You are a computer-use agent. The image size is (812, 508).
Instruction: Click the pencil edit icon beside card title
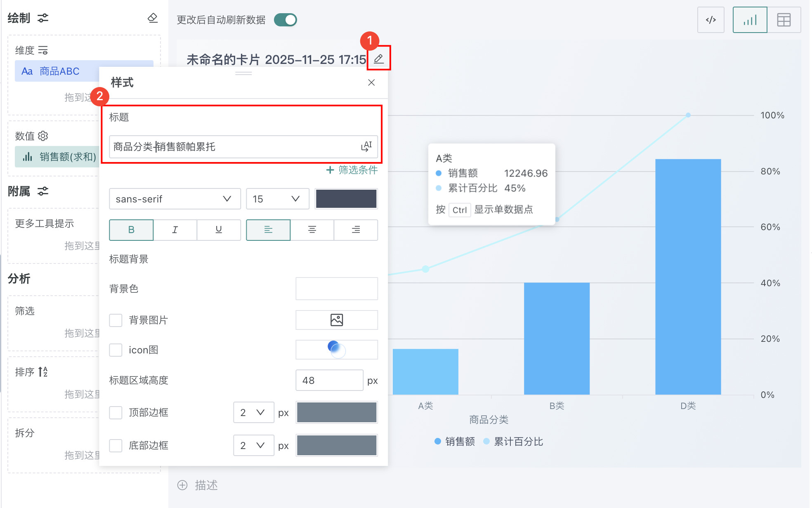[x=378, y=59]
